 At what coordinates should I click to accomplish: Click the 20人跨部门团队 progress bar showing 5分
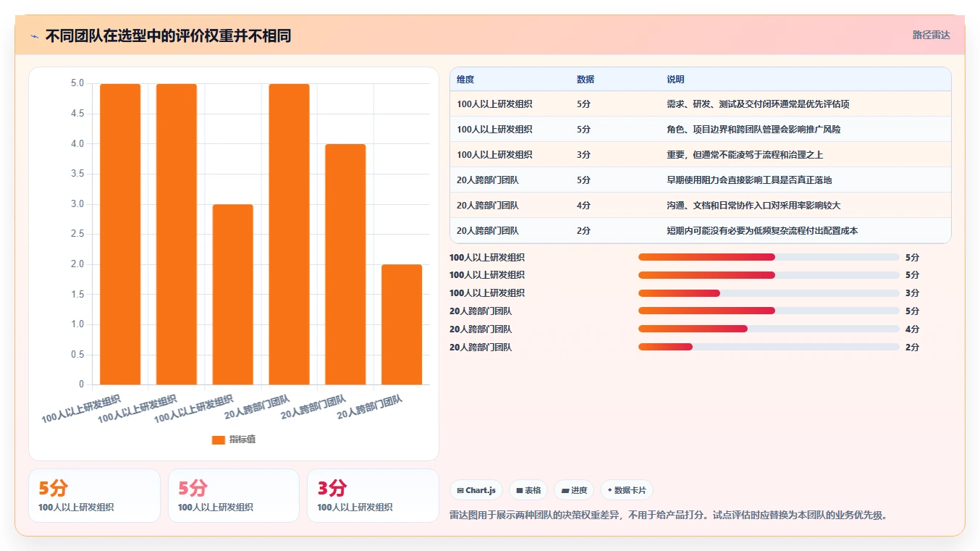click(x=769, y=311)
